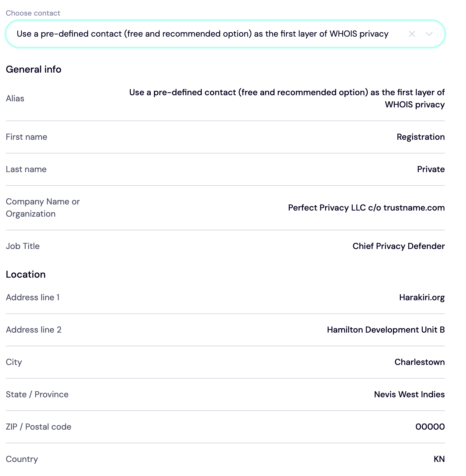Click the Nevis West Indies state value
466x476 pixels.
(x=409, y=395)
